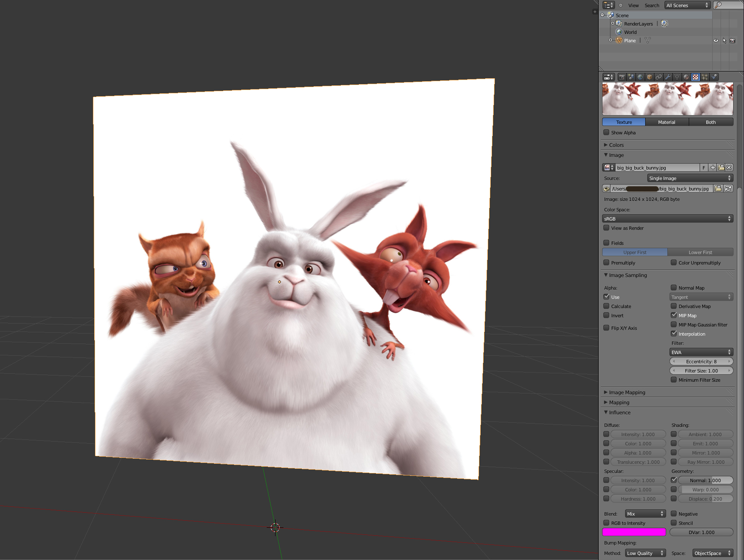The width and height of the screenshot is (744, 560).
Task: Open the Properties editor type selector
Action: [x=608, y=77]
